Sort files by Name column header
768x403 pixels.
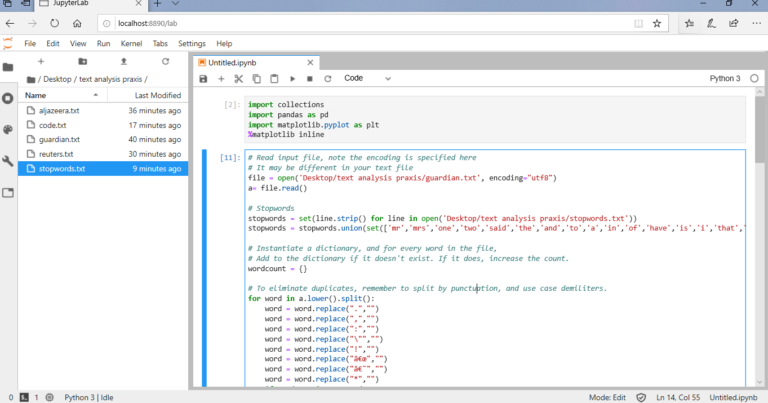[62, 95]
